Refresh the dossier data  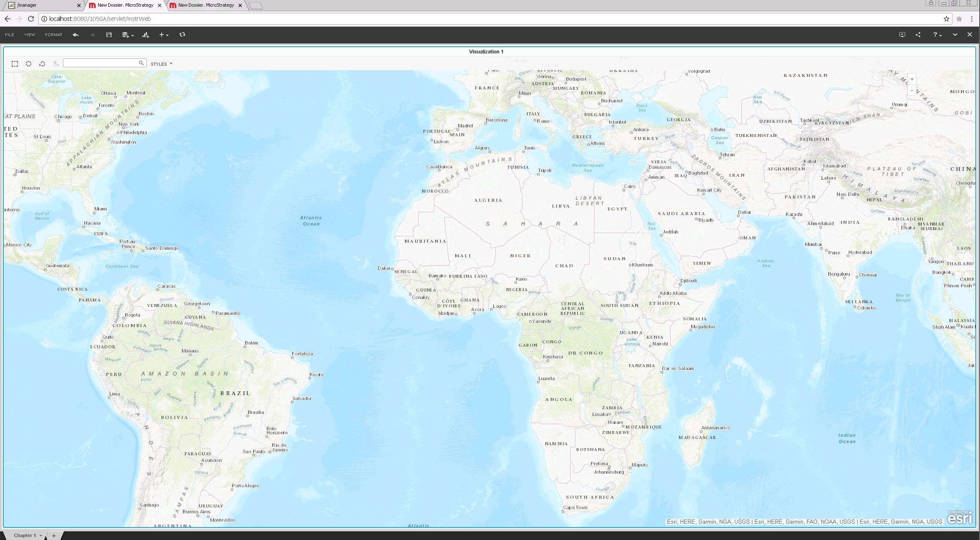[182, 35]
